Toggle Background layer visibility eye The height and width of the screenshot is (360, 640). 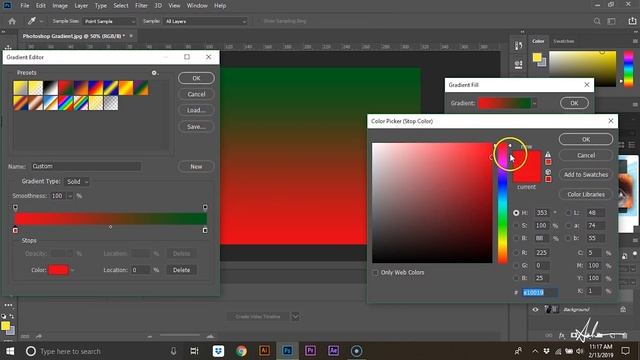(x=535, y=309)
